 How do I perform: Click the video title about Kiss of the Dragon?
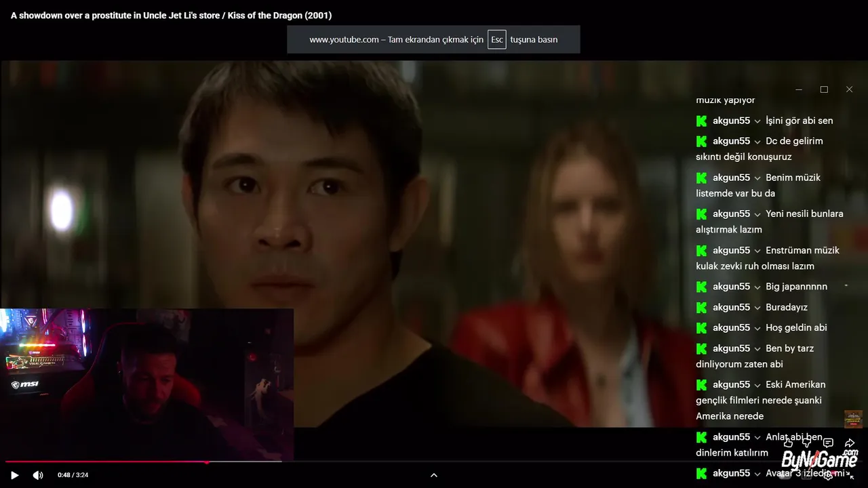171,15
